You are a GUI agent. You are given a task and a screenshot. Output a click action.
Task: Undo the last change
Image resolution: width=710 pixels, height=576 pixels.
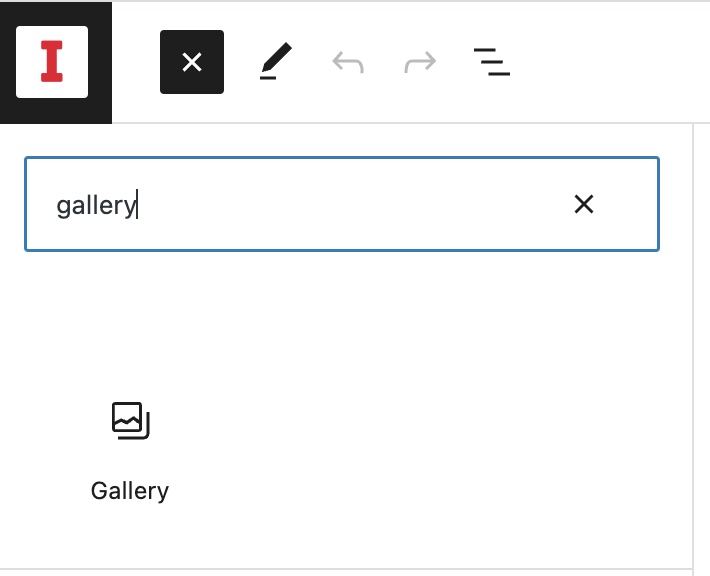[347, 63]
